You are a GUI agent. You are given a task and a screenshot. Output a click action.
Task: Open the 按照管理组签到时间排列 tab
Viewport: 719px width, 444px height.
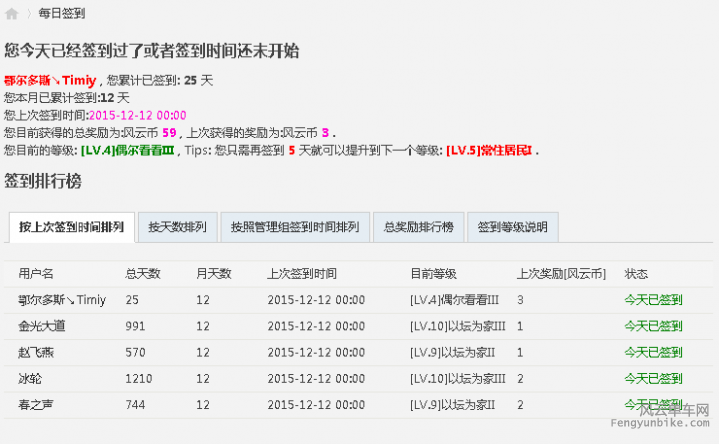pyautogui.click(x=294, y=227)
